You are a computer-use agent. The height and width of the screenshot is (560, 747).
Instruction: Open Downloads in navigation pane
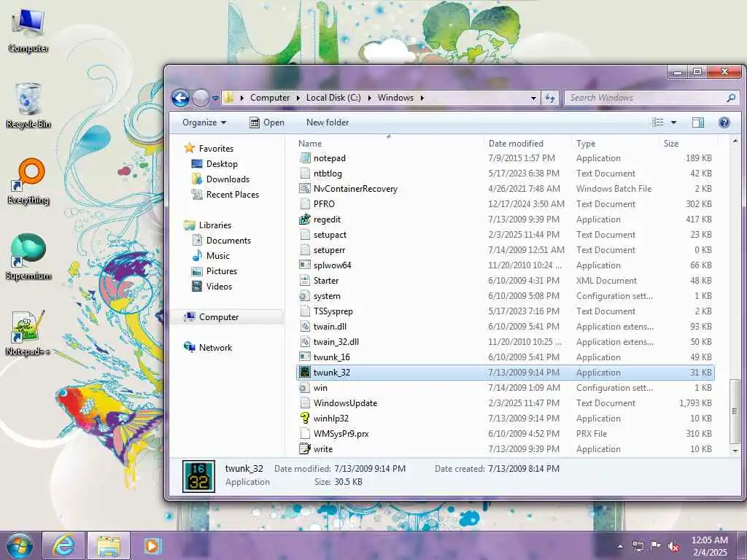pos(220,179)
